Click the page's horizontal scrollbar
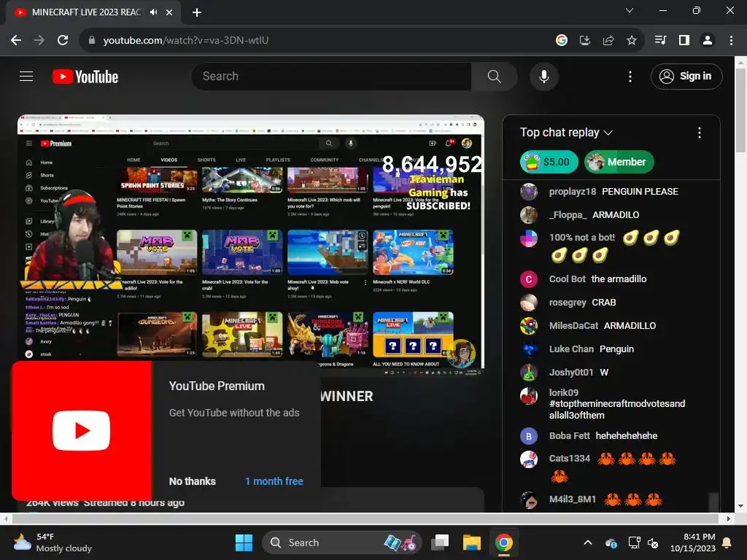Viewport: 747px width, 560px height. coord(365,518)
